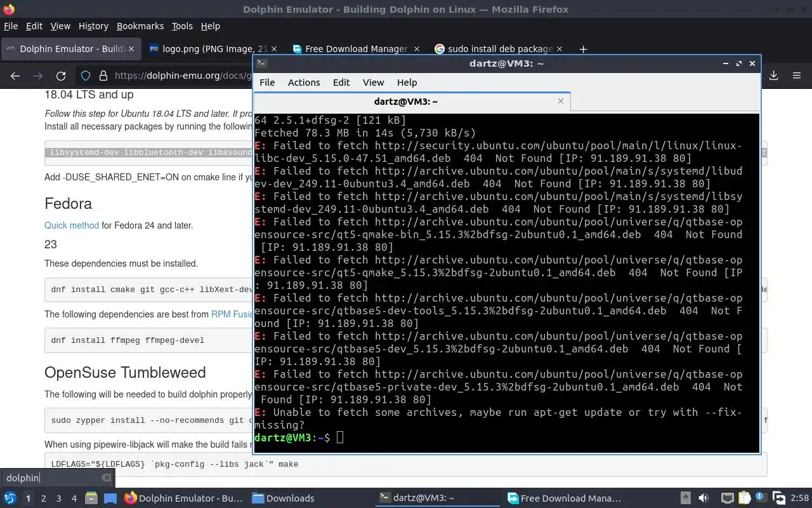Open the terminal View menu
The width and height of the screenshot is (812, 508).
coord(373,83)
